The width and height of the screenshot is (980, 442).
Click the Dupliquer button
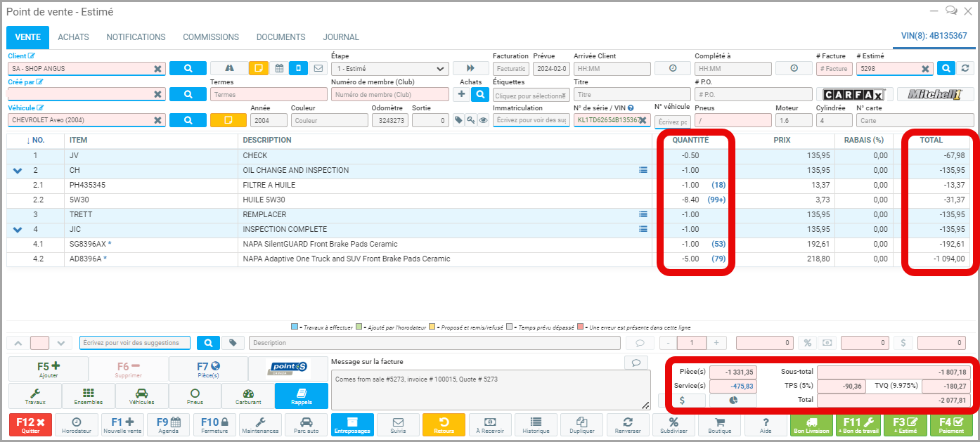581,425
